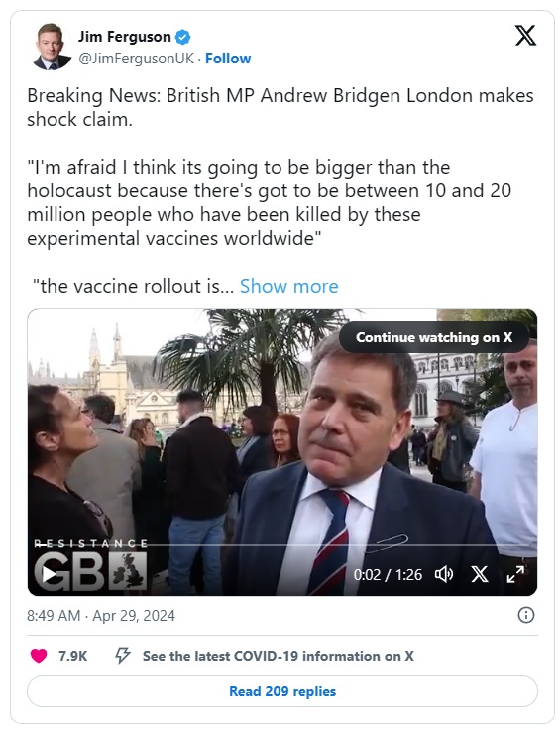560x733 pixels.
Task: Read 209 replies to the tweet
Action: (x=282, y=691)
